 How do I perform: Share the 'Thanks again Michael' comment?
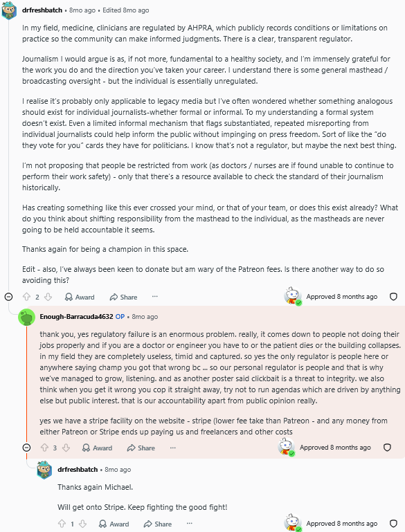tap(158, 524)
